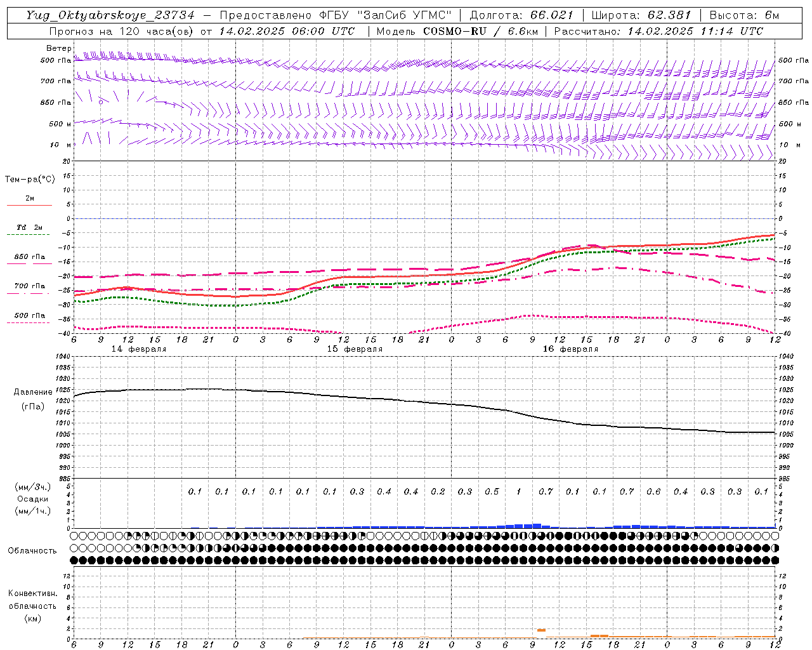Click the 0.5 precipitation value
The image size is (812, 650).
tap(492, 492)
